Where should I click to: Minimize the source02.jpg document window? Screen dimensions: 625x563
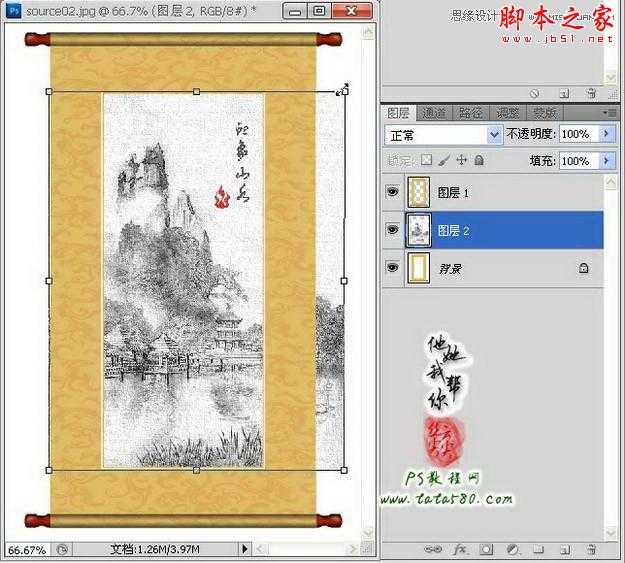[295, 11]
